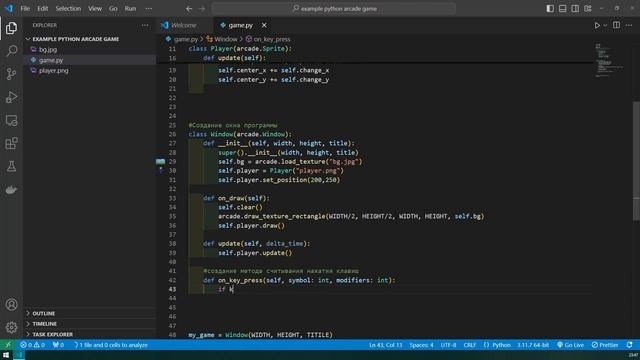Open the File menu
The image size is (640, 360).
(25, 9)
